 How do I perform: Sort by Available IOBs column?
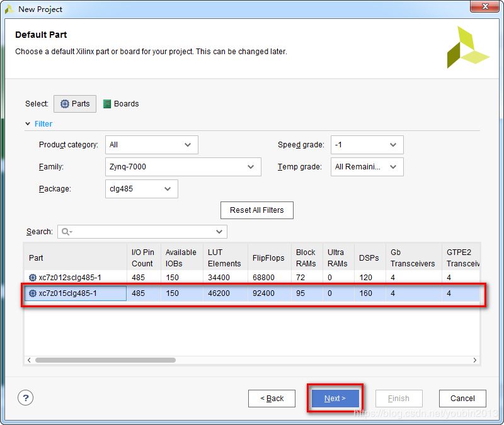click(x=181, y=258)
